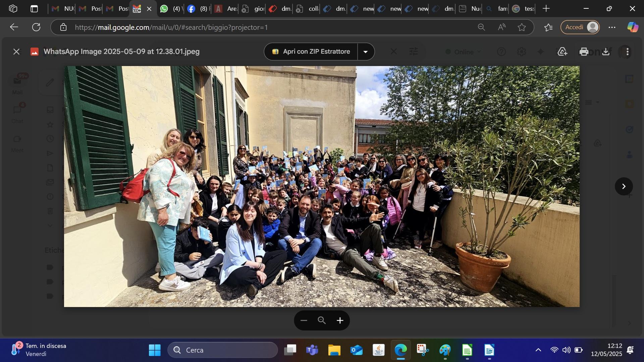Open clock and date 12:12 panel
The image size is (644, 362).
(x=606, y=350)
